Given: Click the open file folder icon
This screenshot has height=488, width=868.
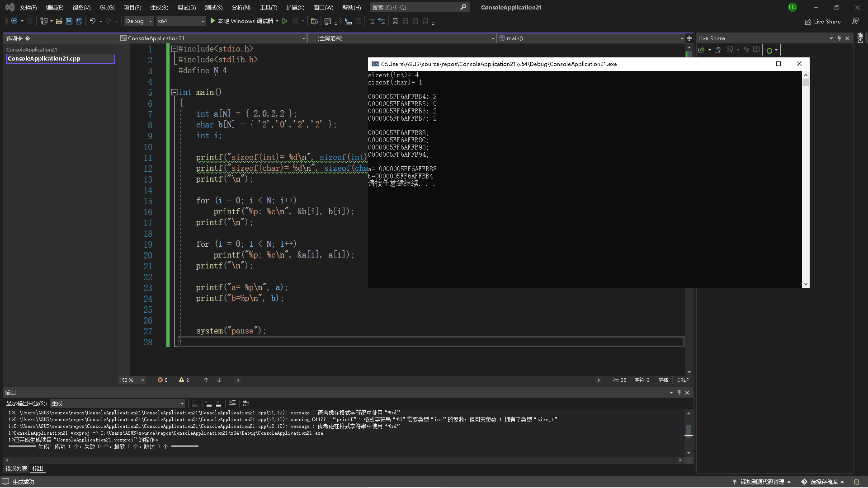Looking at the screenshot, I should [x=59, y=21].
